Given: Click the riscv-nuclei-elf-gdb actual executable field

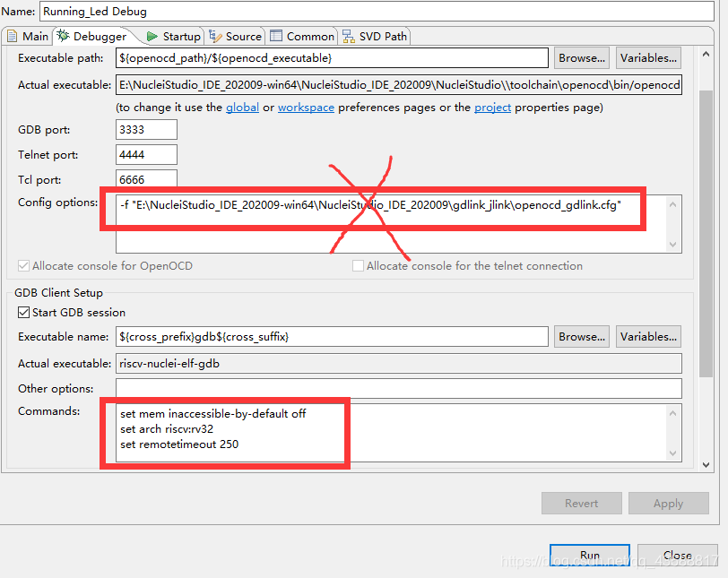Looking at the screenshot, I should [399, 363].
